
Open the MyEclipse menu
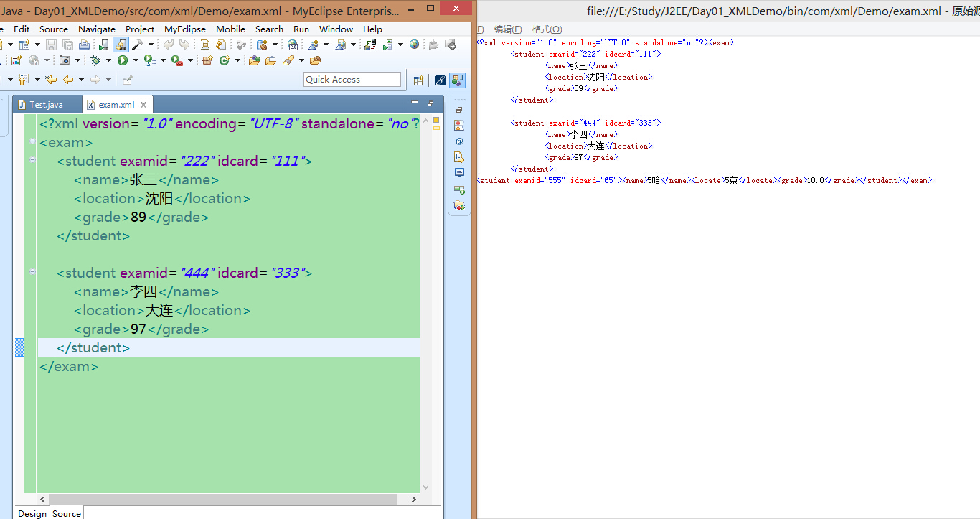(184, 29)
